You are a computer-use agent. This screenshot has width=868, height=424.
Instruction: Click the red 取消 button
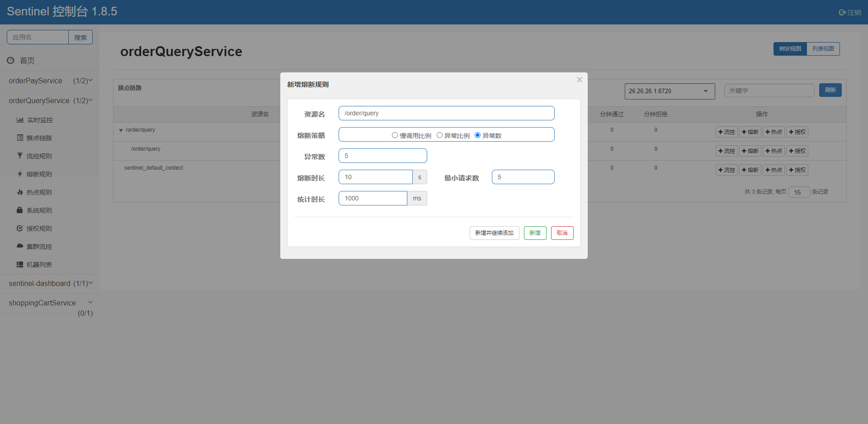click(562, 233)
